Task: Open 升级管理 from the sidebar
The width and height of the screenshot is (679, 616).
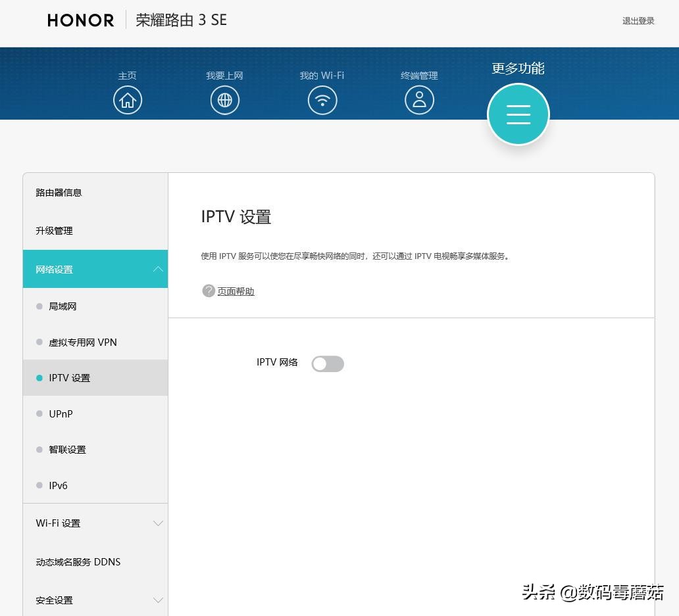Action: tap(54, 231)
